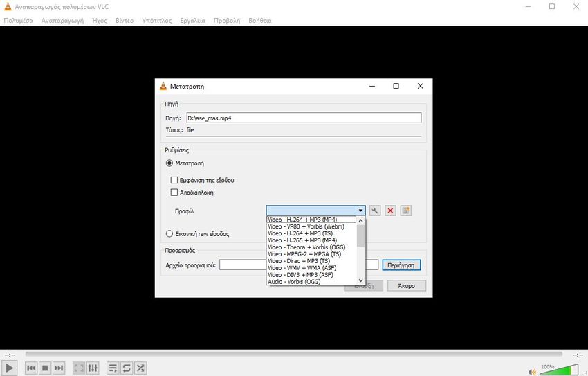Edit selected profile with wrench icon

coord(375,211)
